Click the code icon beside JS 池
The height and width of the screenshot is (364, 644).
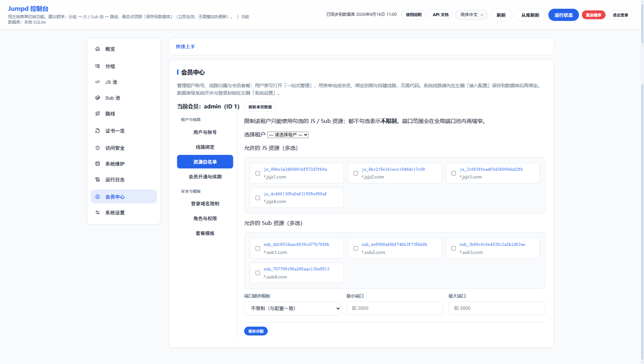(x=97, y=82)
